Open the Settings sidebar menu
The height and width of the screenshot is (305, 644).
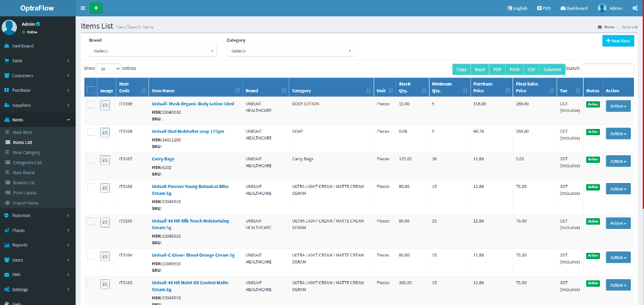pos(38,289)
